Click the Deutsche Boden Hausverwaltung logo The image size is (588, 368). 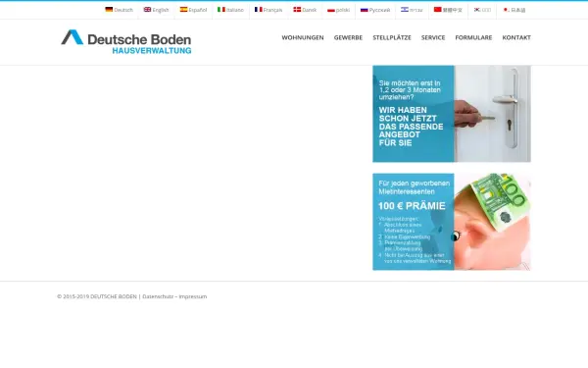pos(126,41)
